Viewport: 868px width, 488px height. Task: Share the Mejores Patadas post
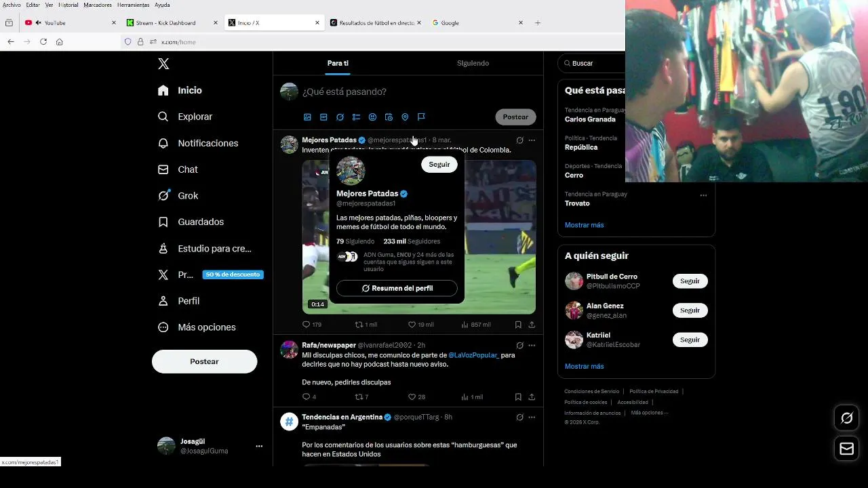[x=532, y=325]
